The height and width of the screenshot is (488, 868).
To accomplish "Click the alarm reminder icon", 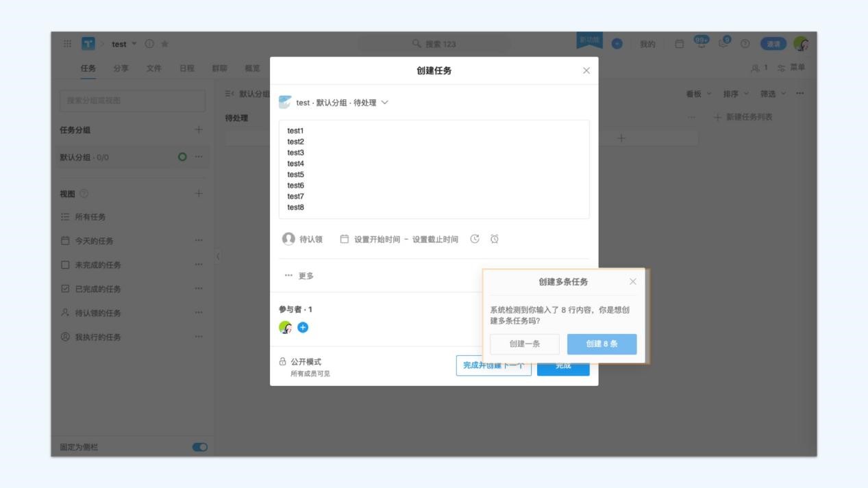I will 495,239.
